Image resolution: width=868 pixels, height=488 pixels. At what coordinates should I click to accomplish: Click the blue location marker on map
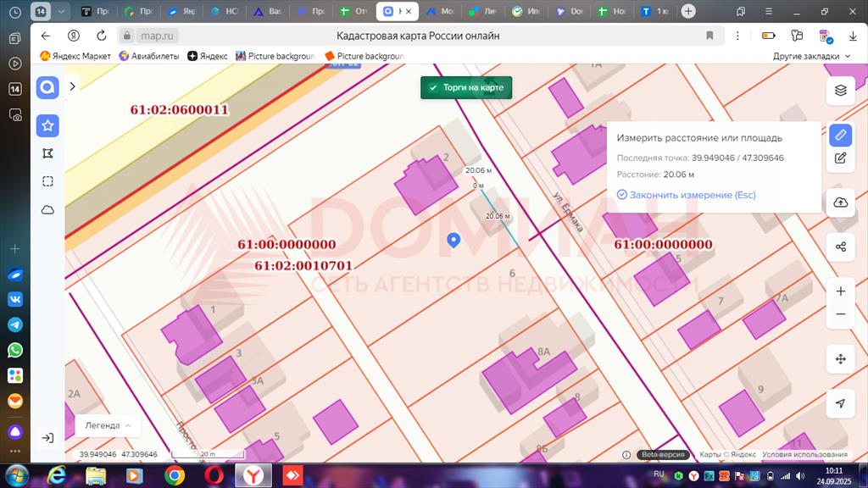click(453, 241)
